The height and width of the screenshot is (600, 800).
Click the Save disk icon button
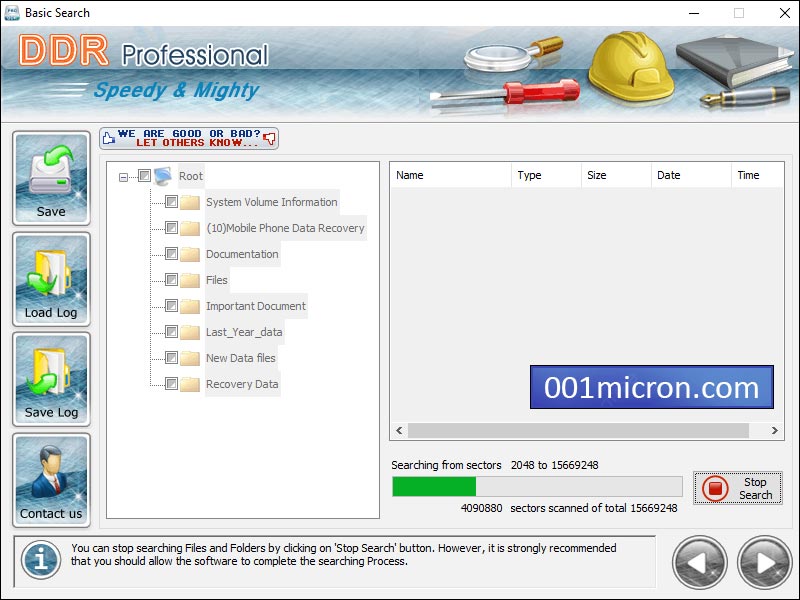51,178
